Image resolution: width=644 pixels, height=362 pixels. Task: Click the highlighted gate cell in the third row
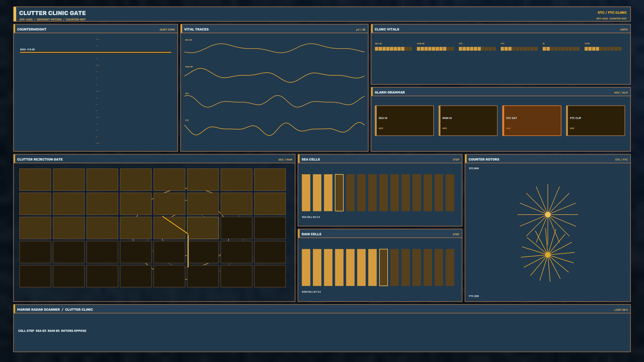203,228
